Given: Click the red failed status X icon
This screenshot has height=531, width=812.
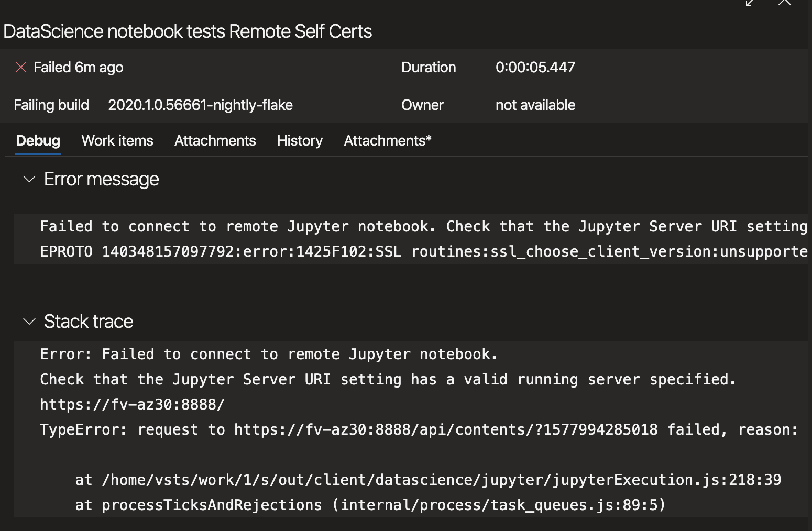Looking at the screenshot, I should pos(20,67).
